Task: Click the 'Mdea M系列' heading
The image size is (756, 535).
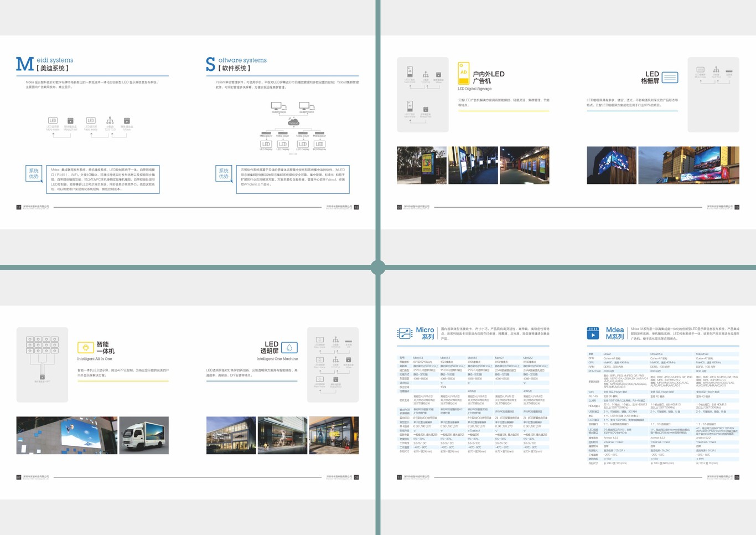Action: [x=615, y=333]
